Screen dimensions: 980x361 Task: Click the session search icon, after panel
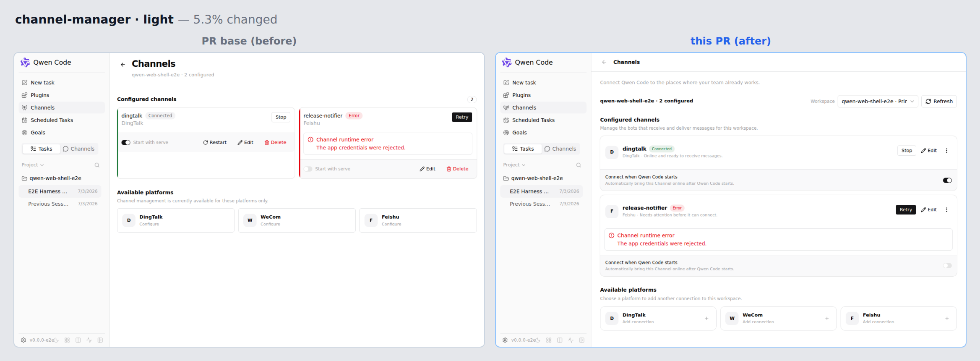[579, 165]
